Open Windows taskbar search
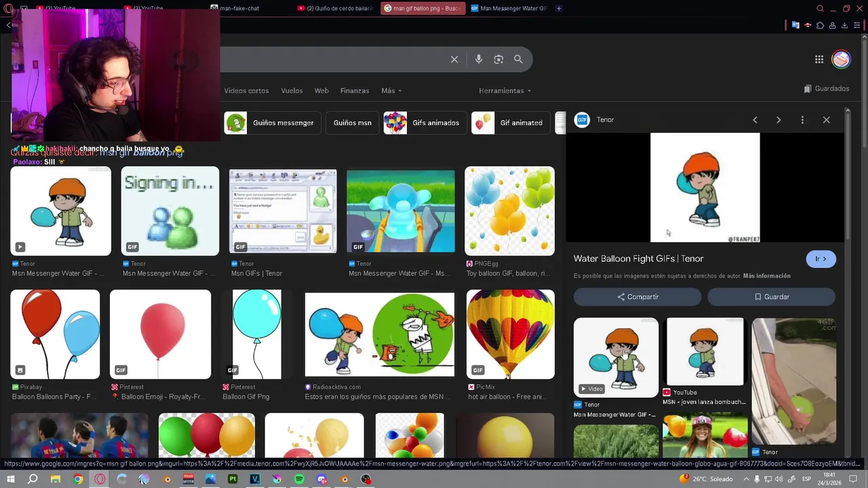The image size is (868, 488). point(33,479)
